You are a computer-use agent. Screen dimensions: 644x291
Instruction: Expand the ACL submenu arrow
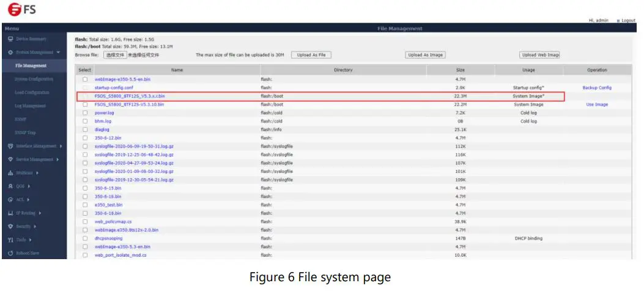(x=28, y=200)
